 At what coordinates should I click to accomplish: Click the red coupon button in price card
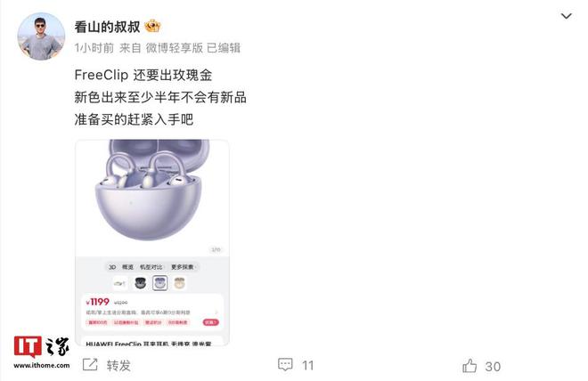(x=211, y=322)
